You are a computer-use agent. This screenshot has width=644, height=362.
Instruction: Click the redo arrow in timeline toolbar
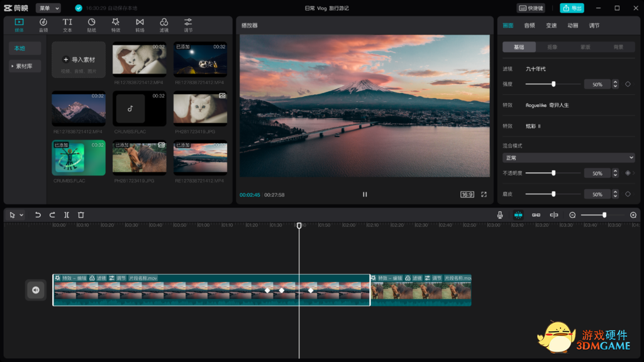point(52,215)
